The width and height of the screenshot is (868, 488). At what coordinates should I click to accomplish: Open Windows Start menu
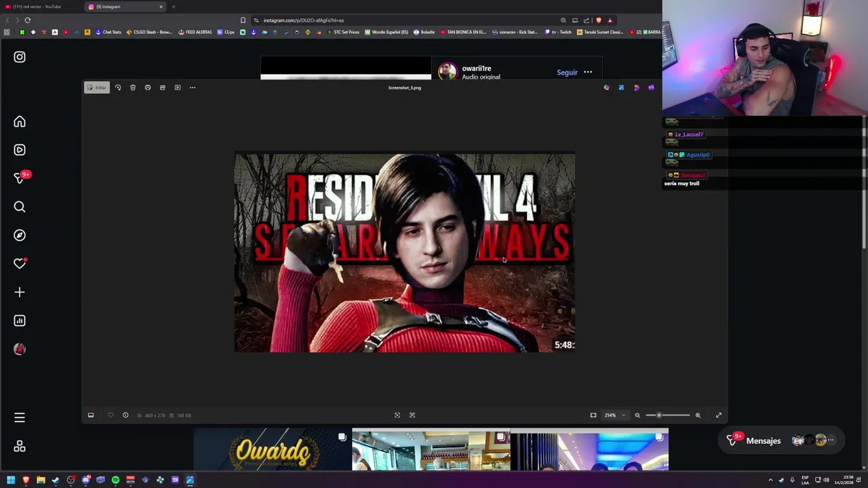(11, 480)
